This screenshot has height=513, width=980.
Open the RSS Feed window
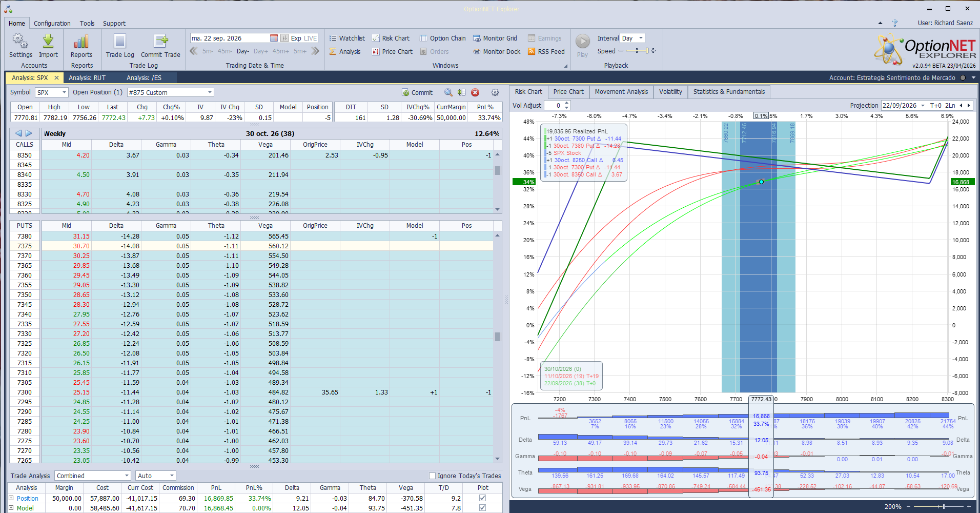(x=546, y=52)
